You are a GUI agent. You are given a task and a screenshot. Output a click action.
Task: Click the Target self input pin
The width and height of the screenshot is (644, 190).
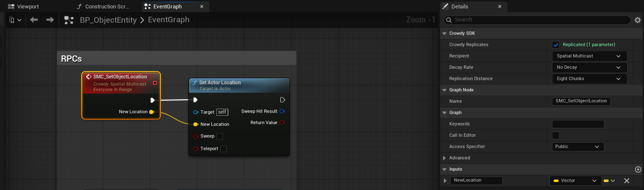(x=195, y=112)
